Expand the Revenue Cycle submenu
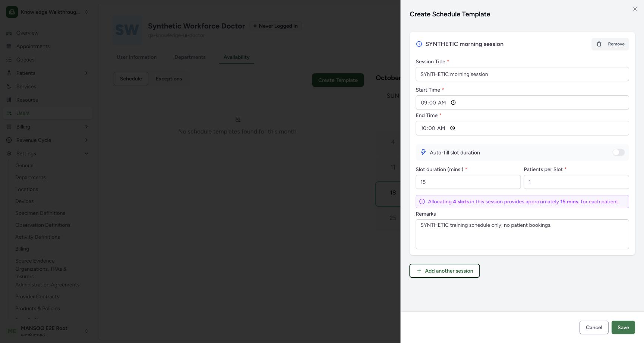This screenshot has width=644, height=343. (86, 140)
